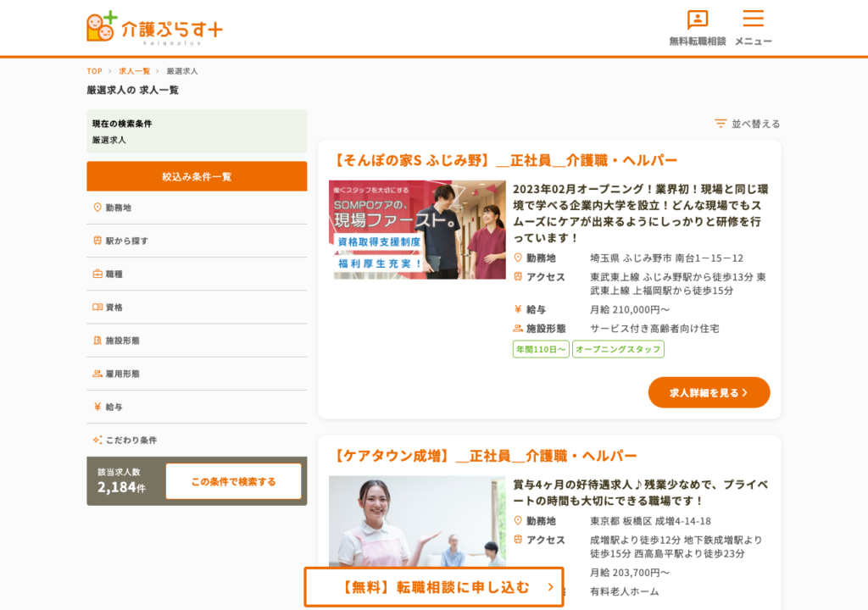
Task: Click the yen icon beside 給与 filter
Action: pos(97,407)
